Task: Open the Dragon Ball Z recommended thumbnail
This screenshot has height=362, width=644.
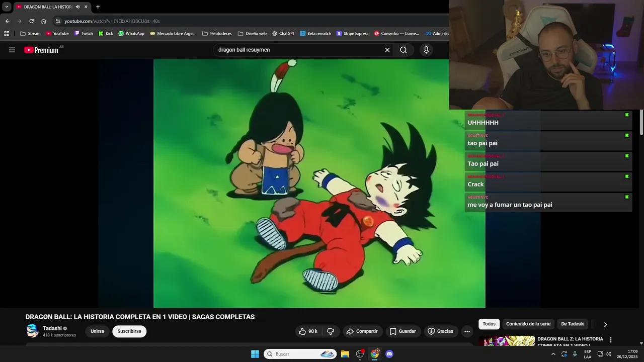Action: click(507, 341)
